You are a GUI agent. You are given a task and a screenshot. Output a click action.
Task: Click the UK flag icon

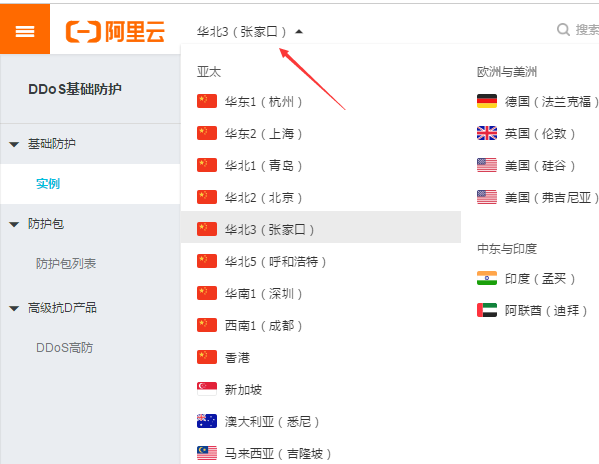click(487, 133)
